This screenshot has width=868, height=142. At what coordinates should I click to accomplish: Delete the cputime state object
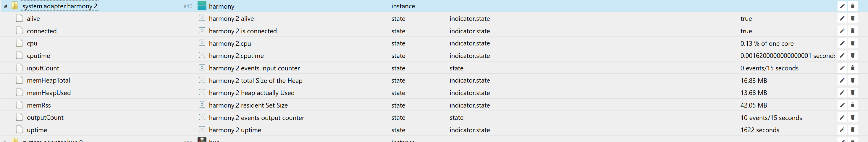pyautogui.click(x=853, y=56)
